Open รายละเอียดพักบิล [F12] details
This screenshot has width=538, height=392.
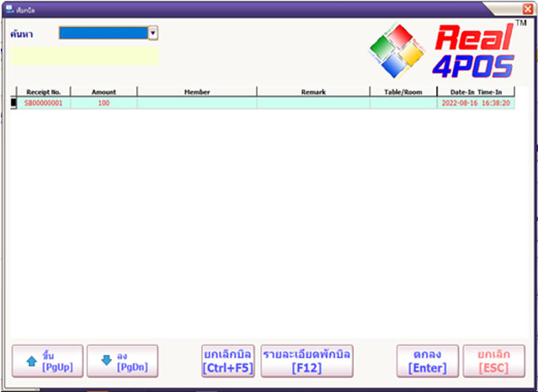pos(307,361)
